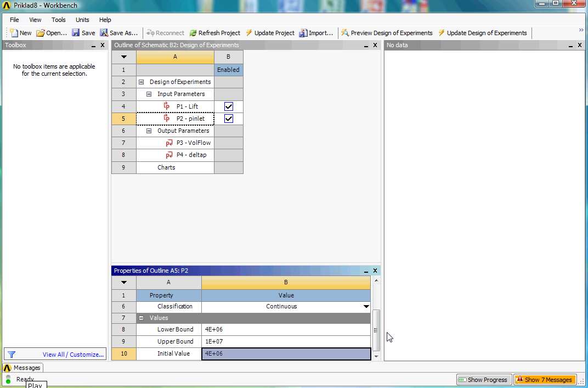Click the P1 - Lift input parameter icon
The width and height of the screenshot is (588, 388).
tap(167, 106)
